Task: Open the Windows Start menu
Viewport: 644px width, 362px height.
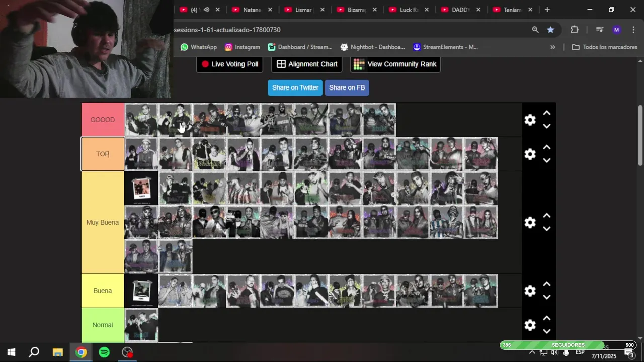Action: coord(11,352)
